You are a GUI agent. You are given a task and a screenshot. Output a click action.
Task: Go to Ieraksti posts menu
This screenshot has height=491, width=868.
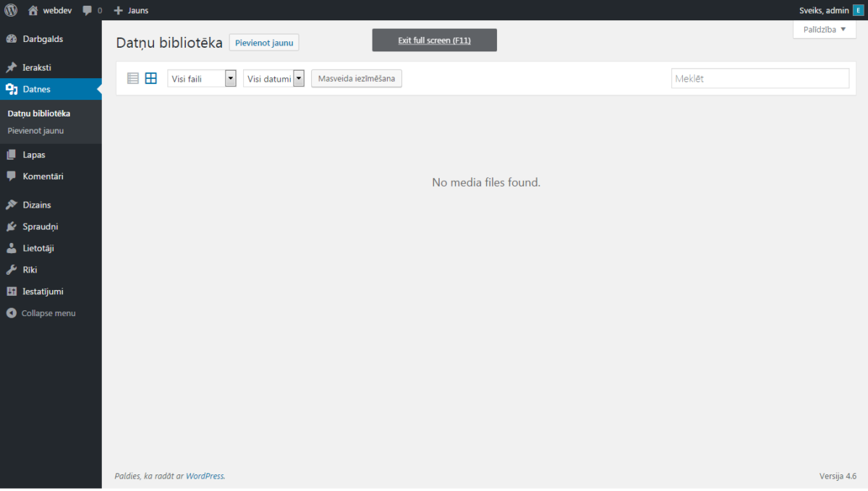pos(37,67)
